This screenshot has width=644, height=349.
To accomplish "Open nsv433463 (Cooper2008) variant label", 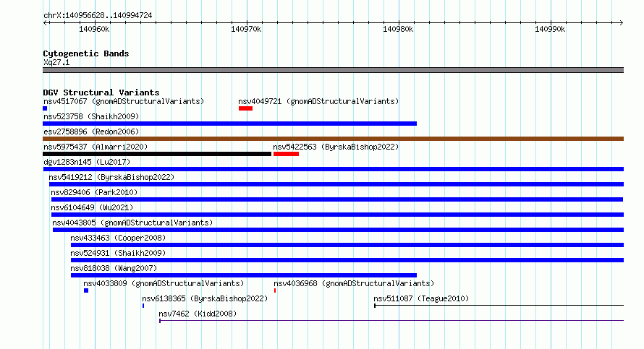I will (118, 238).
